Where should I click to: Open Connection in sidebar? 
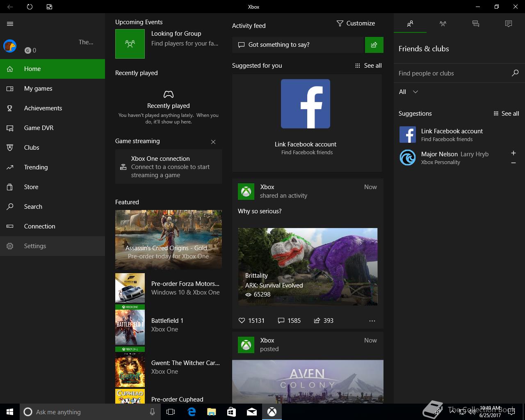(52, 226)
